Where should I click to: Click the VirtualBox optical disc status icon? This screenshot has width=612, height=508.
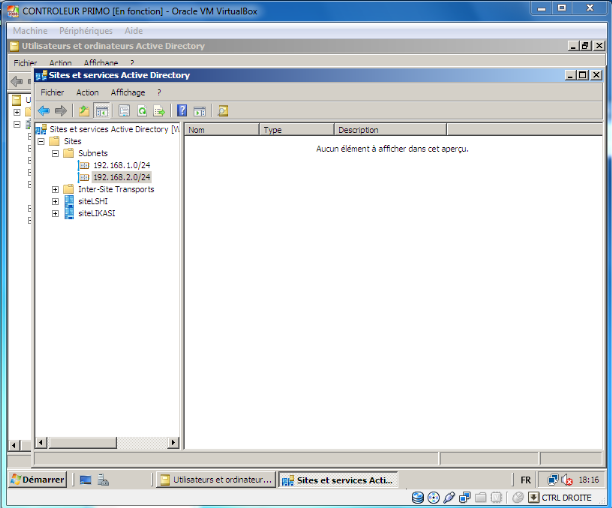coord(433,497)
